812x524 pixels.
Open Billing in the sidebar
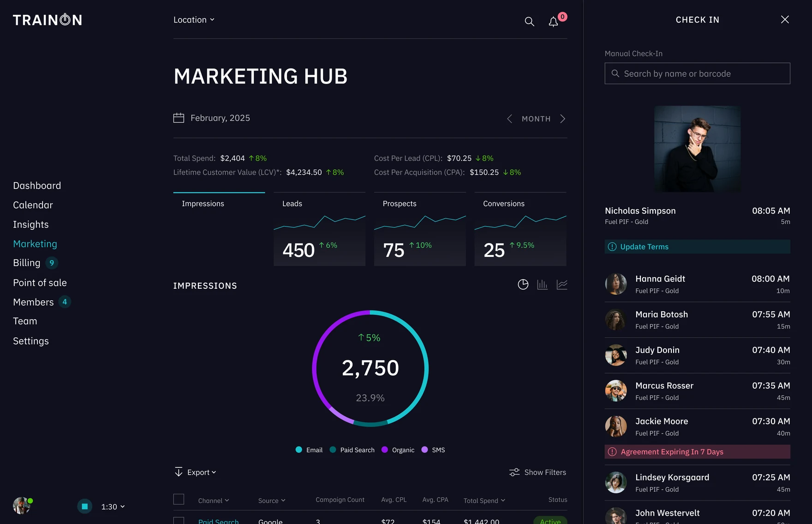pos(27,263)
